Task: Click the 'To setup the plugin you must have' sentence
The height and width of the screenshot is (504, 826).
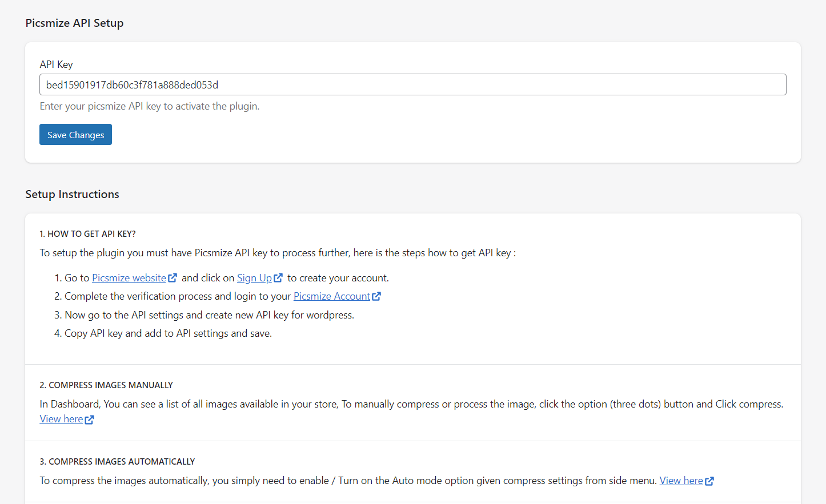Action: click(278, 253)
